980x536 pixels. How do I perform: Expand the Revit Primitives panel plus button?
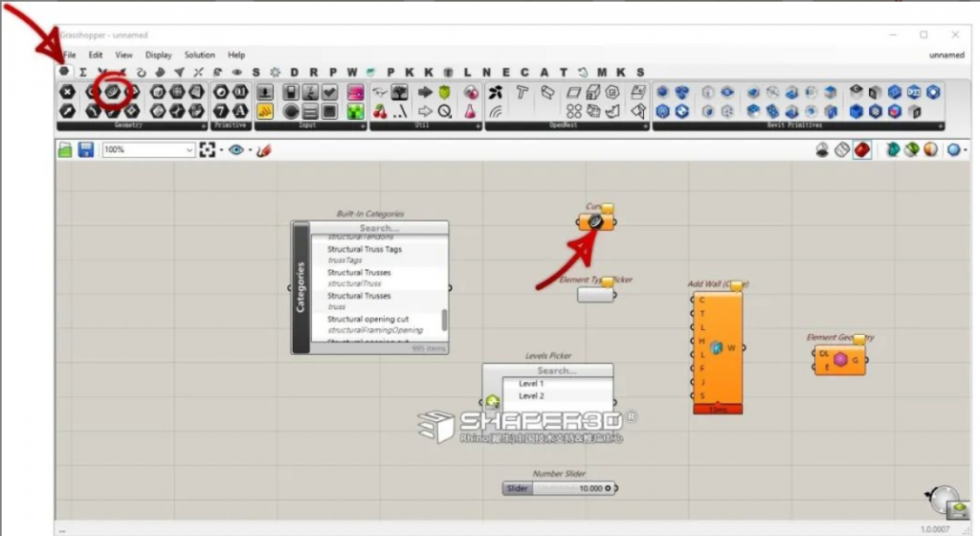pos(940,126)
